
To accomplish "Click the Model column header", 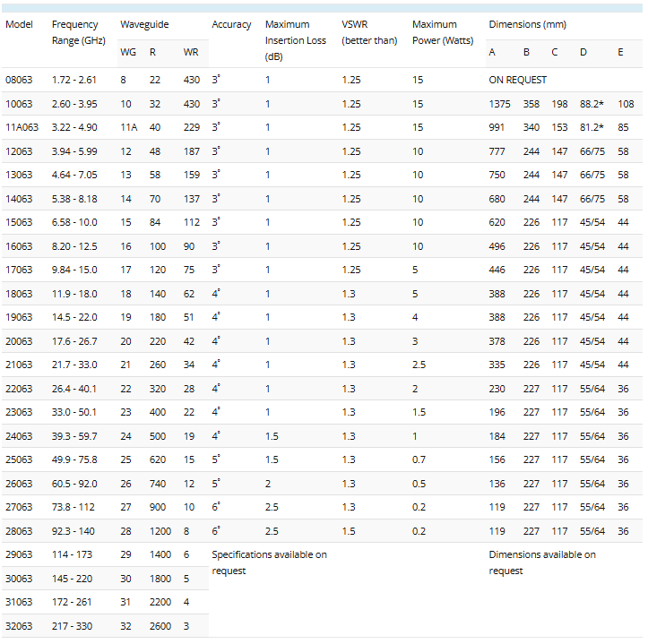I will pyautogui.click(x=19, y=24).
